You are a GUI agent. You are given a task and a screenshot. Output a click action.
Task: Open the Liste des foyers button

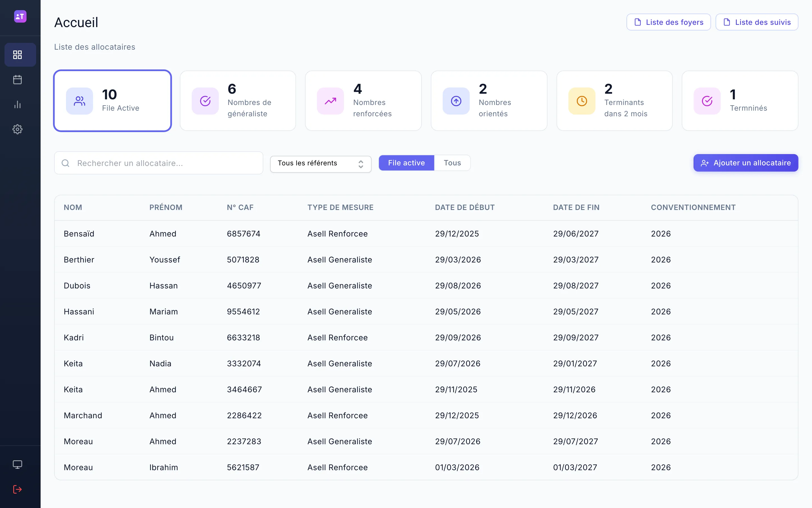point(668,22)
